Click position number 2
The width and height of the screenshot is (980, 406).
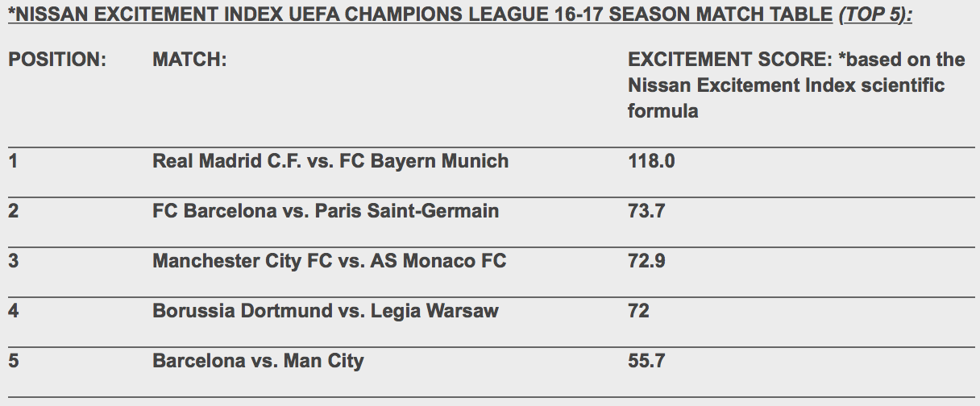[x=13, y=211]
